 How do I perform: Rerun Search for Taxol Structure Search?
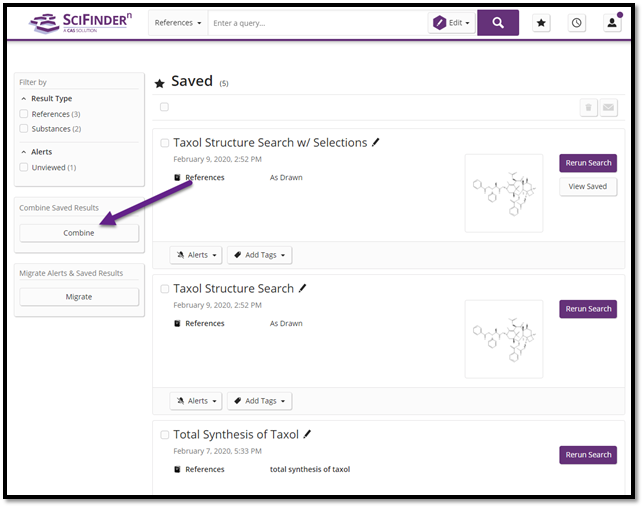pyautogui.click(x=588, y=309)
